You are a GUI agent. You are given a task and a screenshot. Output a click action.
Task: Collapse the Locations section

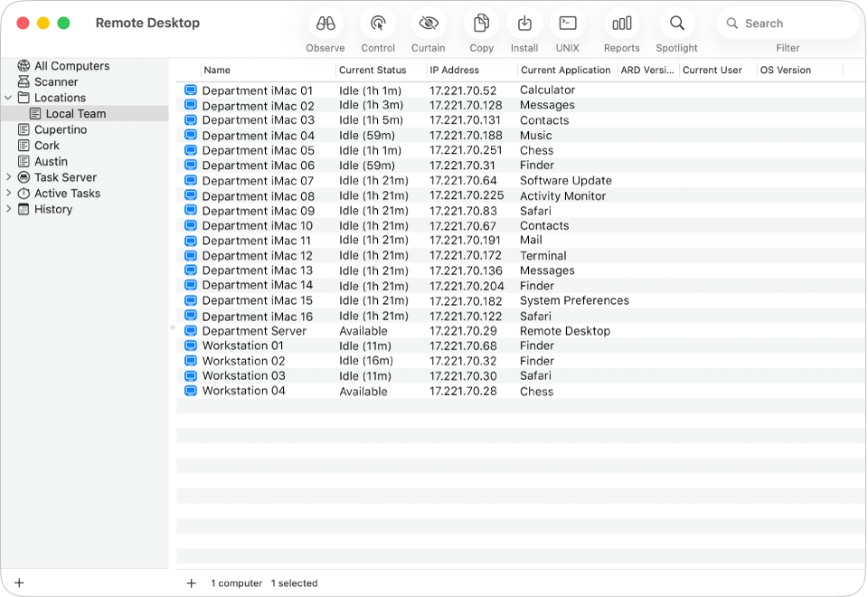[x=7, y=98]
